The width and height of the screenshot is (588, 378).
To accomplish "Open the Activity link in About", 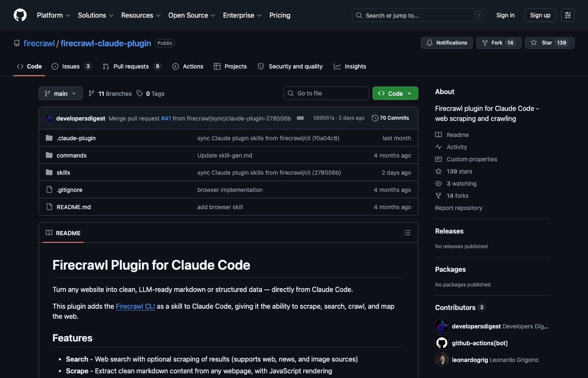I will [x=452, y=147].
